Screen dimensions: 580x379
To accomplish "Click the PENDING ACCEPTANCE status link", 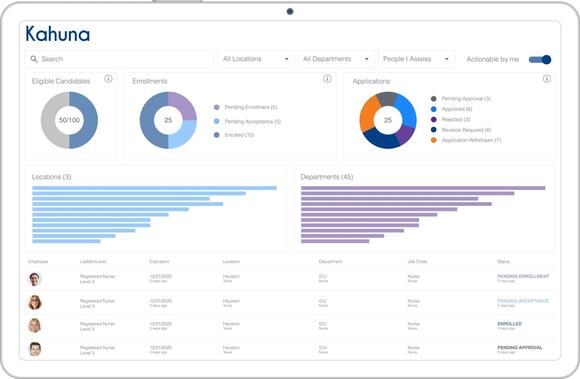I will [x=523, y=301].
